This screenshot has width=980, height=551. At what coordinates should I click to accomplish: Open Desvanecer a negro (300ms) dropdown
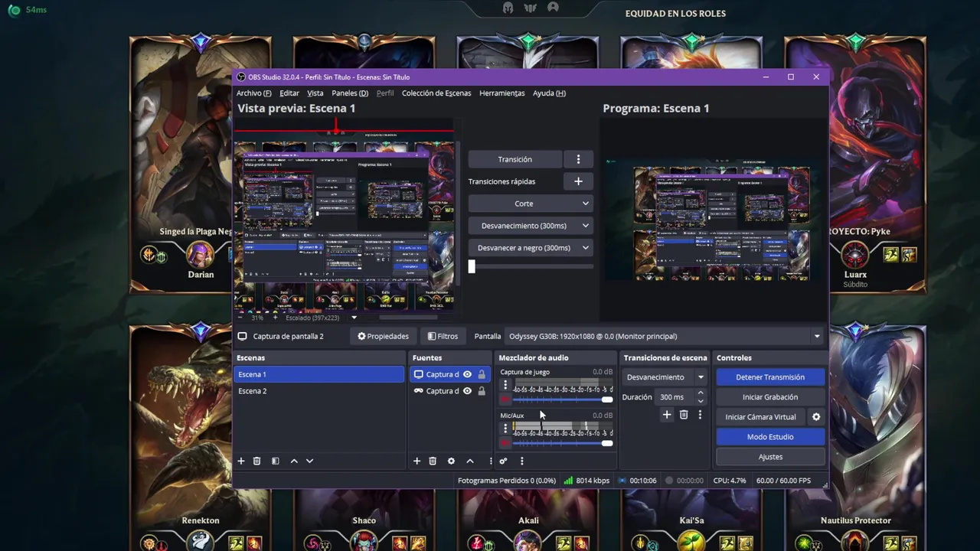pos(531,248)
